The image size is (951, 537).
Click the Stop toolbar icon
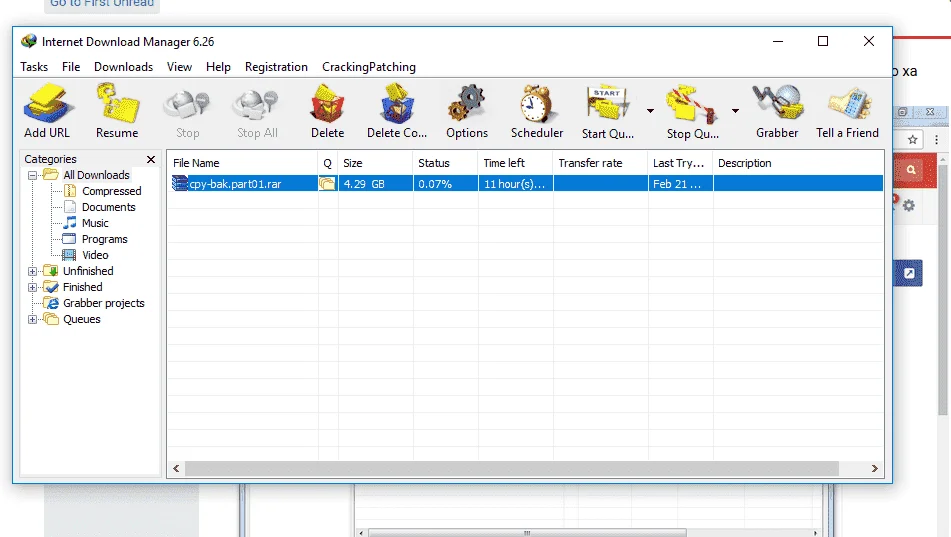pyautogui.click(x=187, y=111)
